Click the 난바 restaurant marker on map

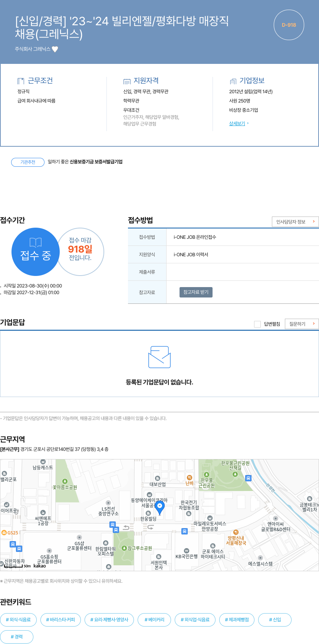pyautogui.click(x=190, y=478)
